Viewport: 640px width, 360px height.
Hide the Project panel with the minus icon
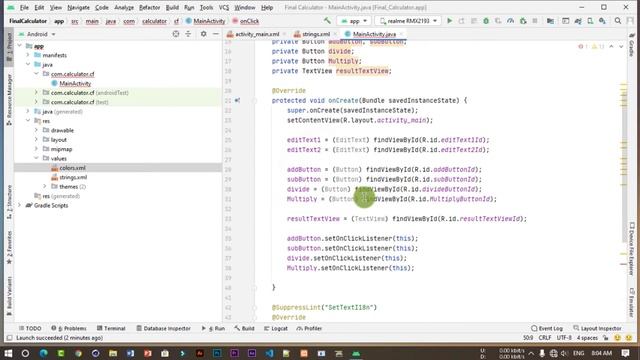(216, 34)
